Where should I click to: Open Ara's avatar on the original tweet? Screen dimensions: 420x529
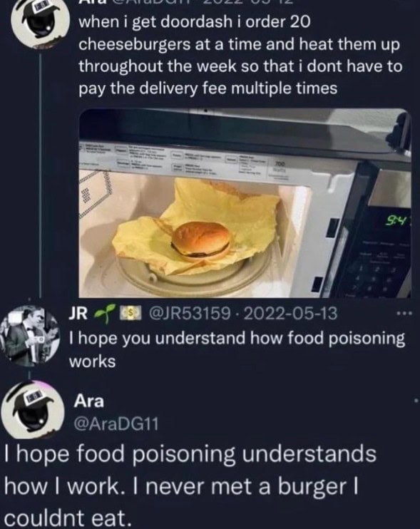click(x=40, y=24)
